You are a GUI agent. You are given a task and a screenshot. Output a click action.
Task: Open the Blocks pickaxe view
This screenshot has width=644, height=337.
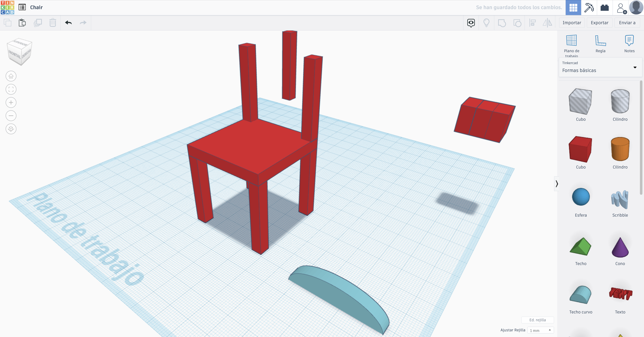tap(589, 8)
